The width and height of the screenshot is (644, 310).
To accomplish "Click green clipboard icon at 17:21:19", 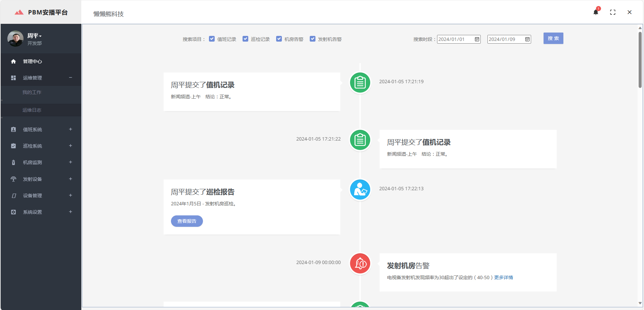I will (x=360, y=83).
